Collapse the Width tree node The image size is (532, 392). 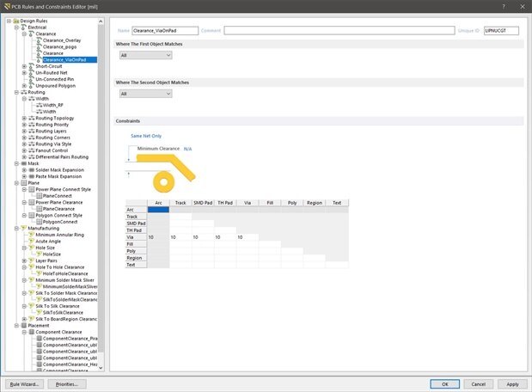coord(24,99)
